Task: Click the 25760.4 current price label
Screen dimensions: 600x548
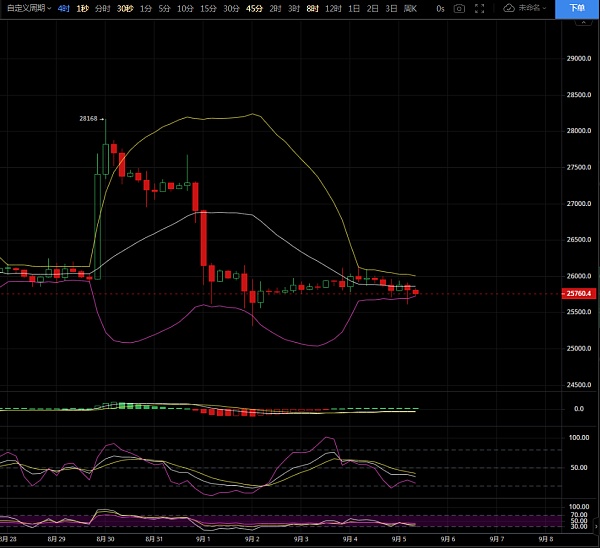Action: (579, 294)
